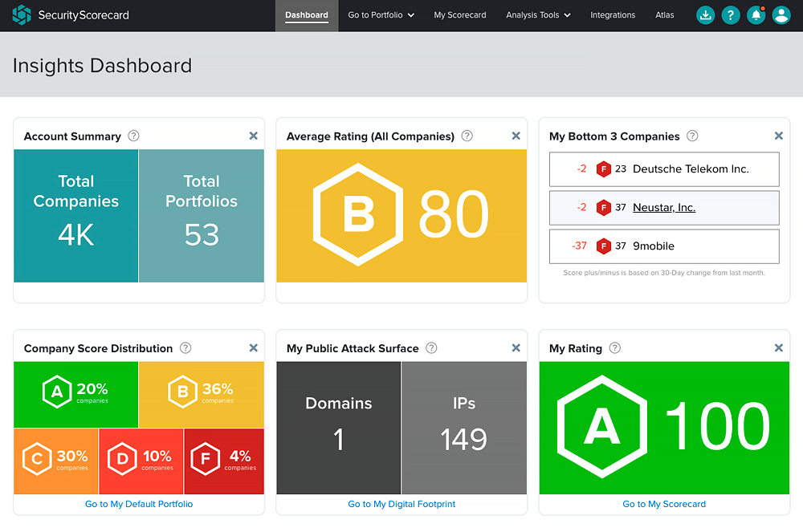Open the My Scorecard menu item

tap(460, 15)
